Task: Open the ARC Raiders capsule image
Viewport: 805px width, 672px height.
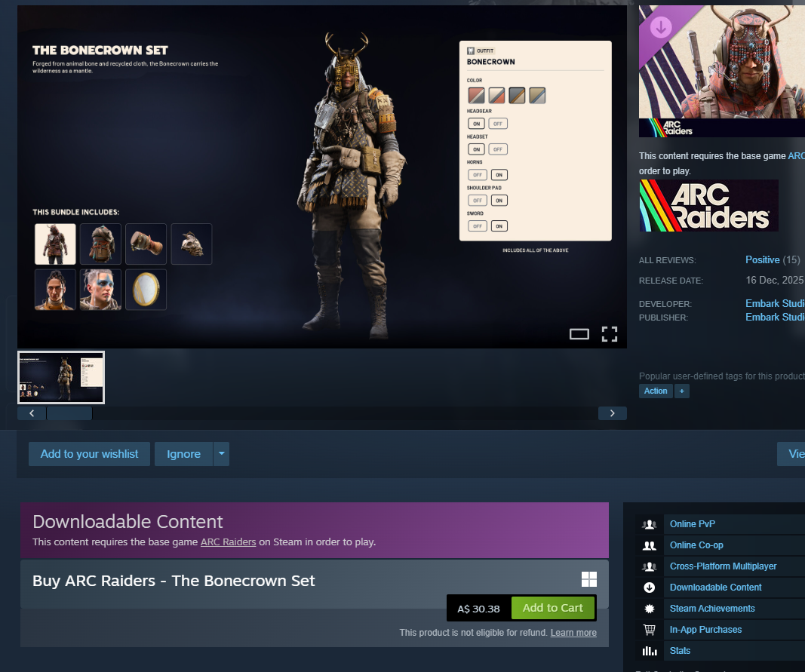Action: coord(722,71)
